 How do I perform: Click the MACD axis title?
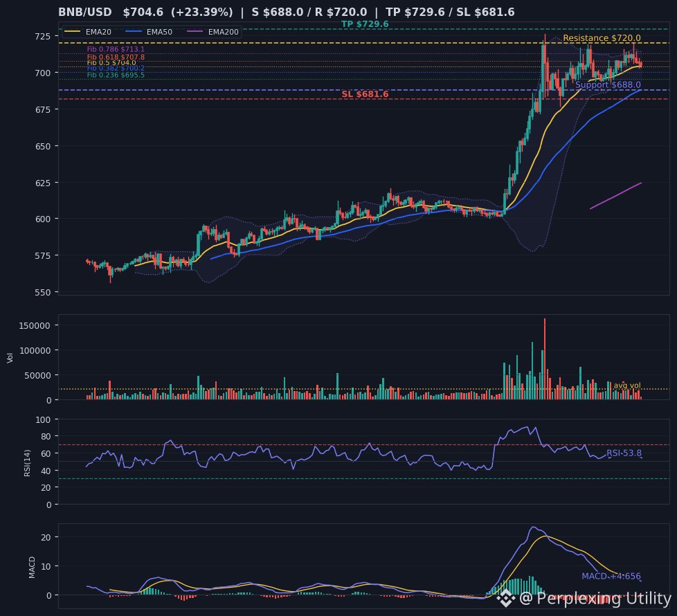[32, 568]
